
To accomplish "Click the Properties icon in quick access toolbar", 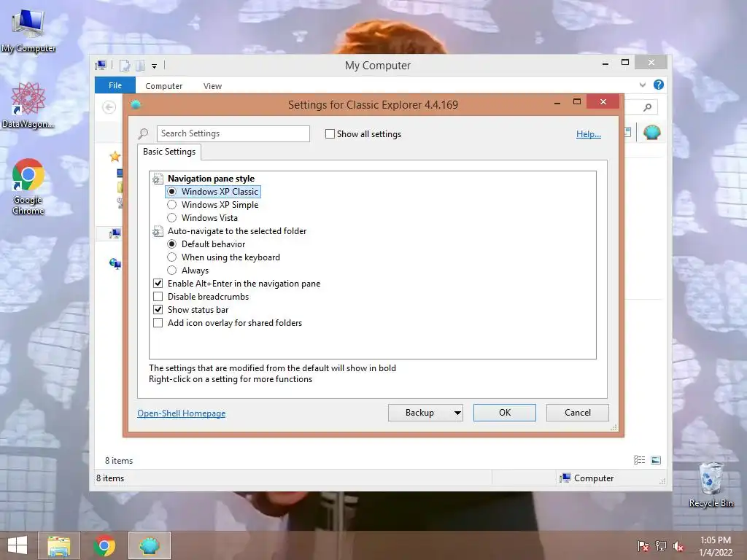I will [124, 66].
